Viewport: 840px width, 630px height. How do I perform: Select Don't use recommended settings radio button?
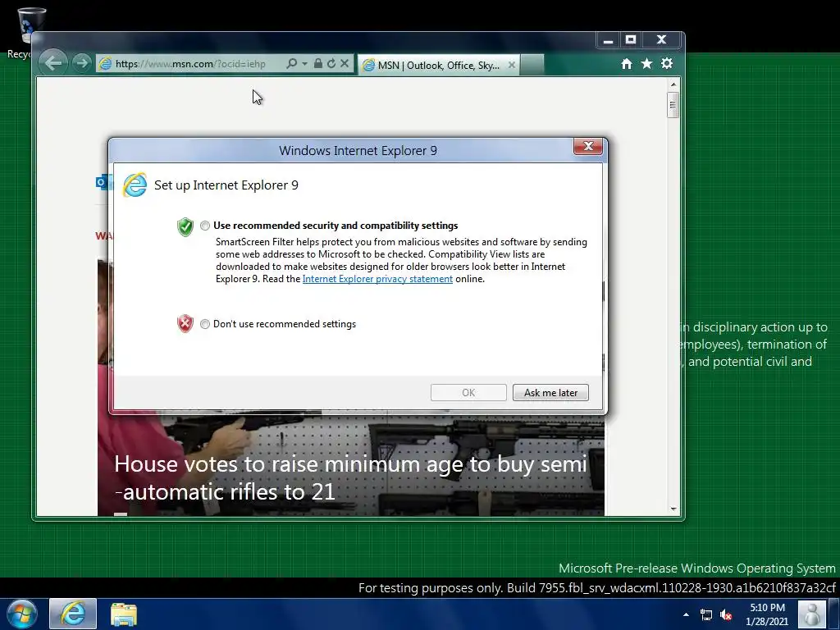[x=204, y=324]
